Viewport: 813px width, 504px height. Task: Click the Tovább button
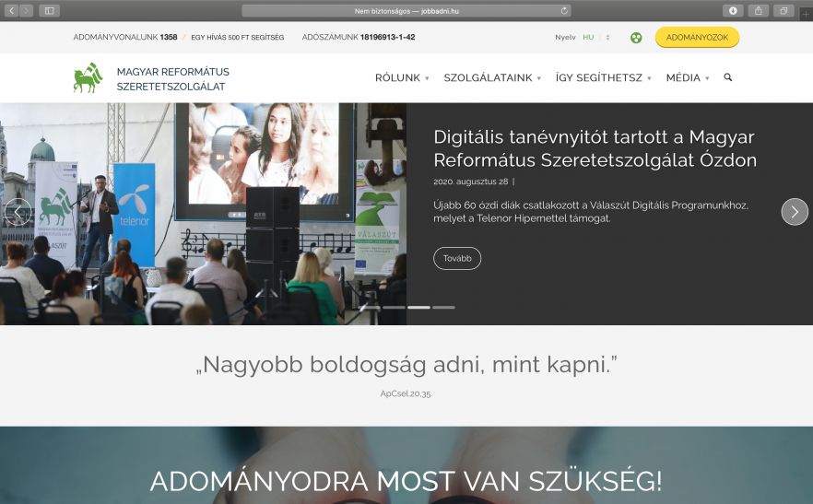click(x=457, y=258)
